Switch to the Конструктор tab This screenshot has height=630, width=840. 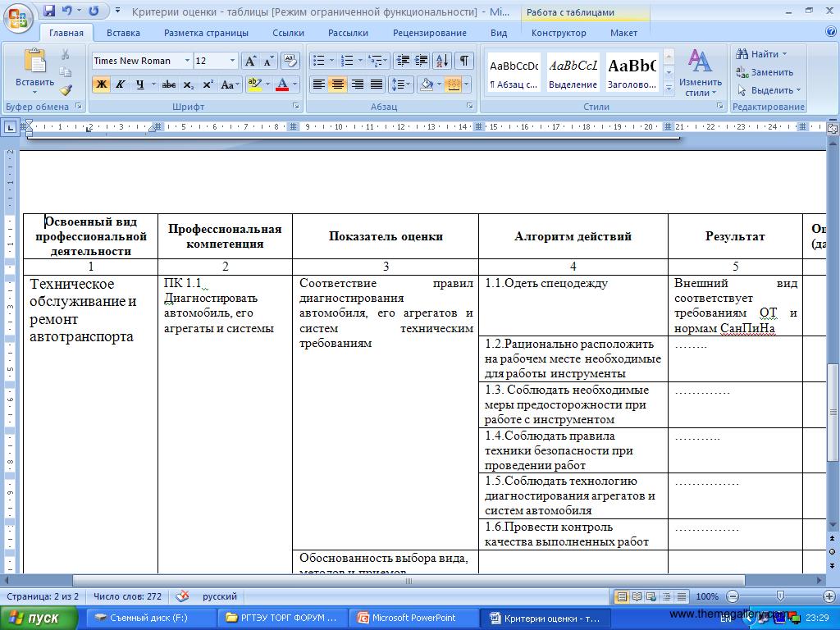[x=559, y=33]
